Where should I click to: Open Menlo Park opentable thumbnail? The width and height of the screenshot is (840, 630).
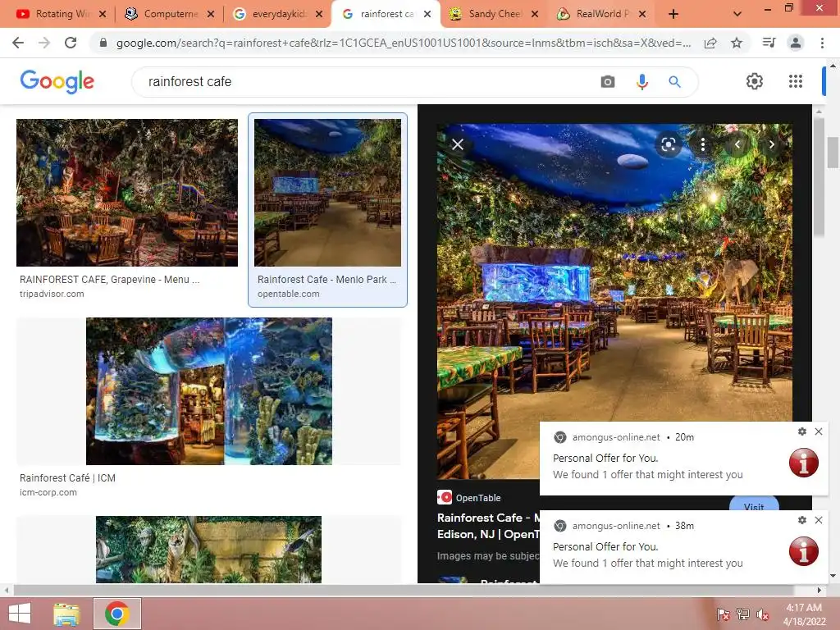pyautogui.click(x=327, y=192)
